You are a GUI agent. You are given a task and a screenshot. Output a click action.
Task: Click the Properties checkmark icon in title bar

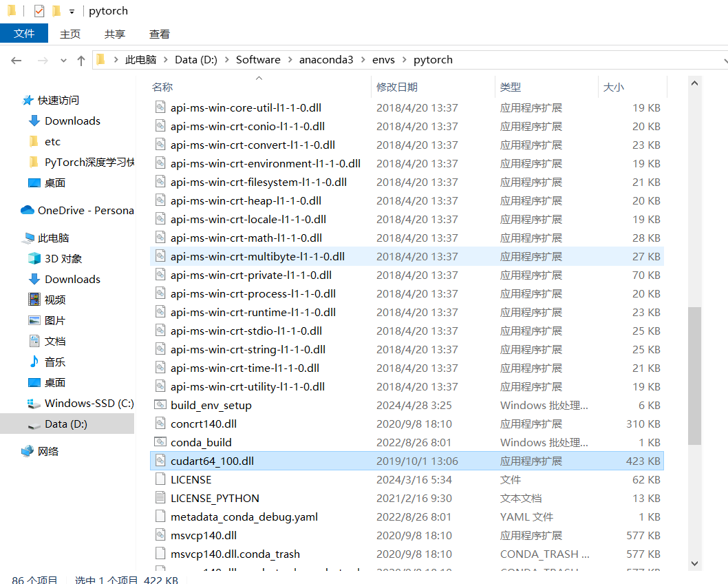[x=39, y=11]
